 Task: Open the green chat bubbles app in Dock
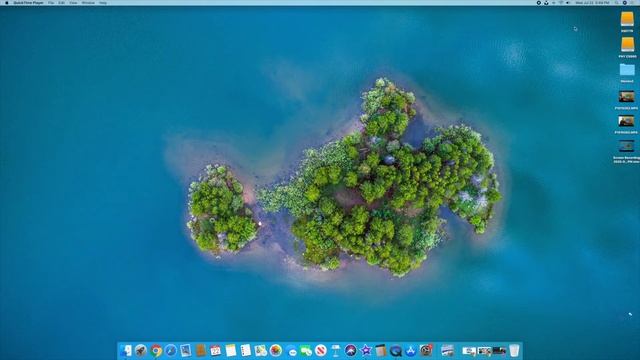tap(306, 351)
